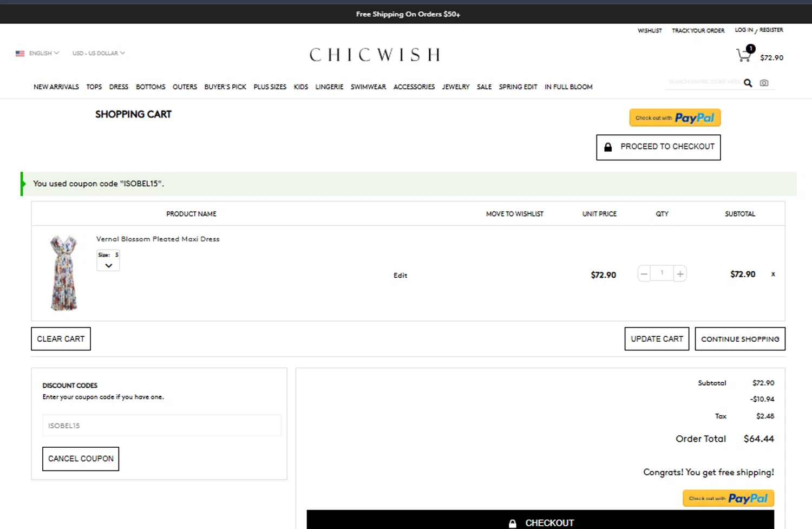812x529 pixels.
Task: Open the New Arrivals menu
Action: [x=56, y=87]
